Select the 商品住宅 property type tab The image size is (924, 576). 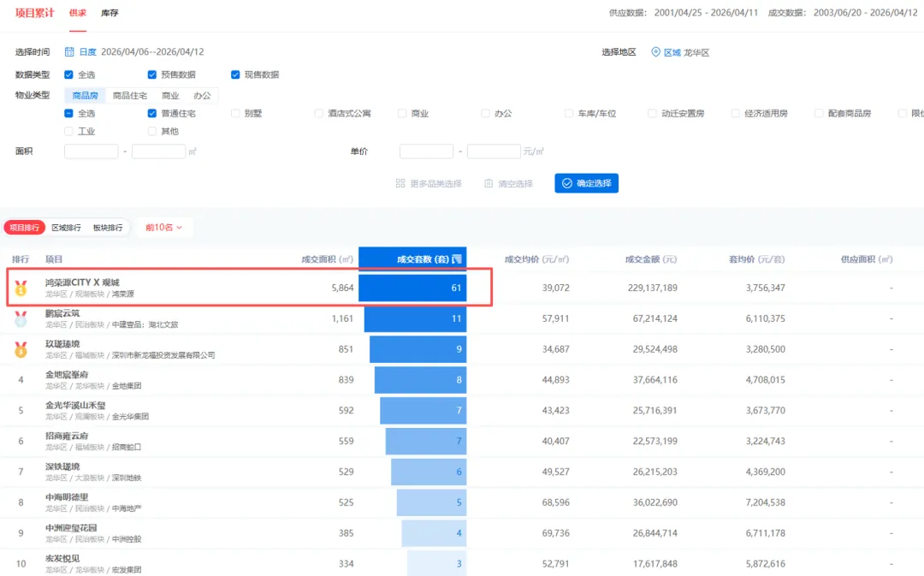130,96
